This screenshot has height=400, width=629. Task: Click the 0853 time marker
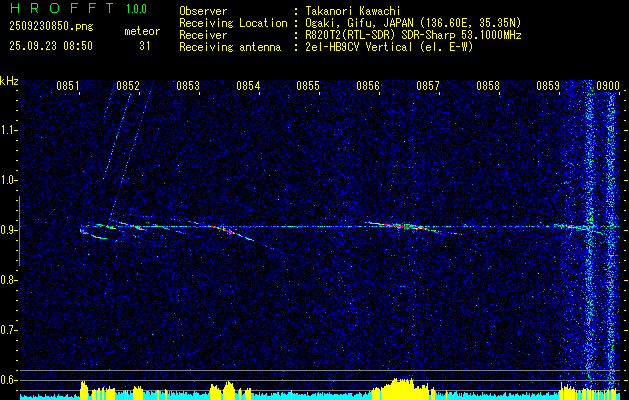pos(188,86)
